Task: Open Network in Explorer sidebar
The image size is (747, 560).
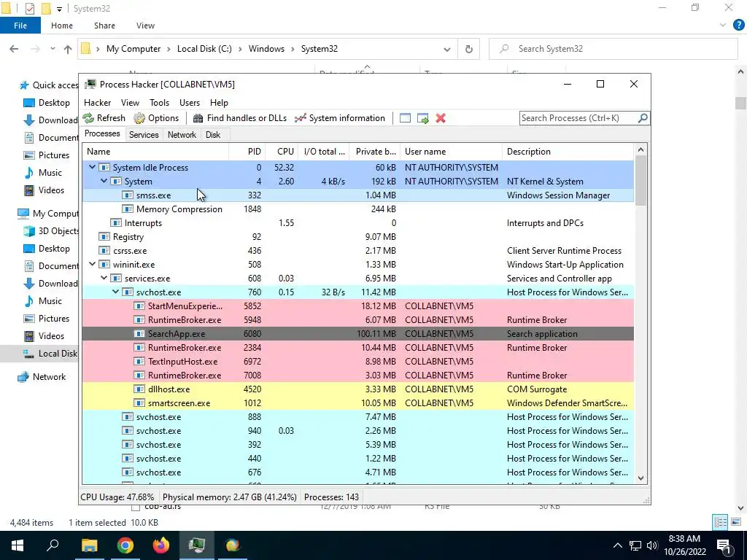Action: (x=49, y=377)
